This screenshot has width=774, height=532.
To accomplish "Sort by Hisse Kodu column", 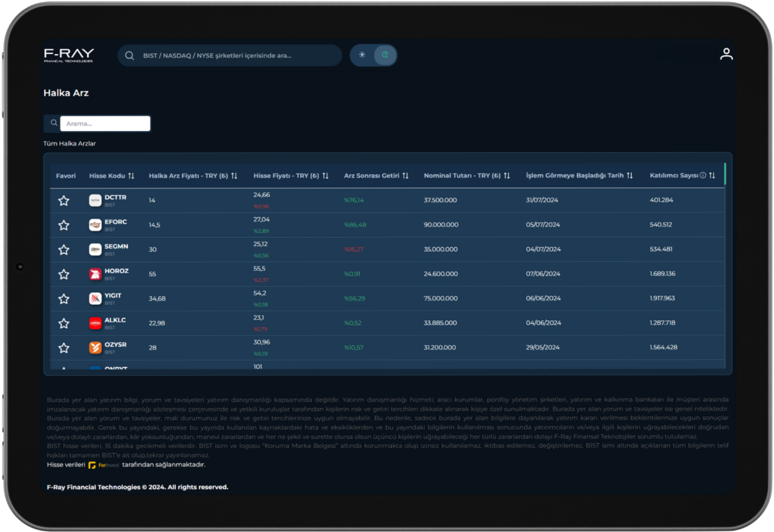I will [x=131, y=176].
